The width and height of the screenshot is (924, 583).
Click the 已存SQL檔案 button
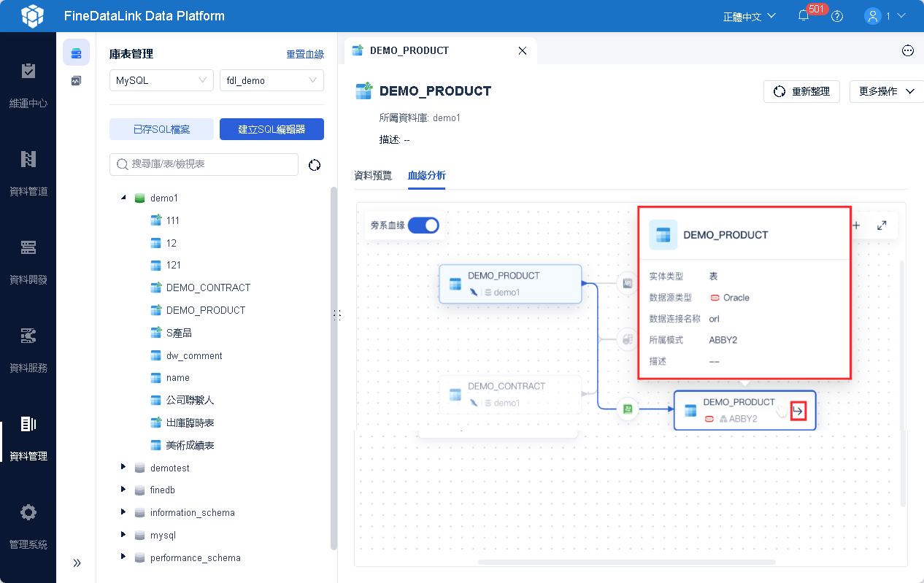pyautogui.click(x=161, y=129)
